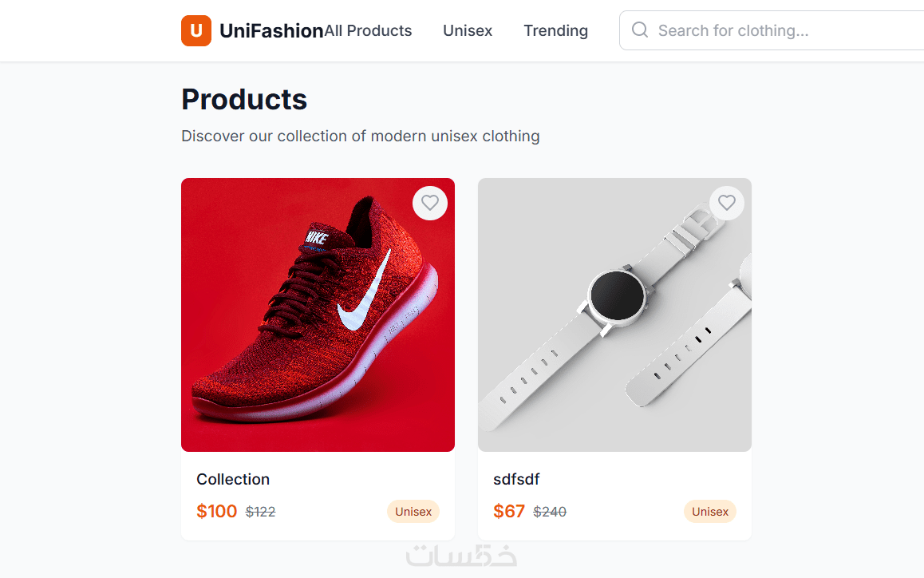Click the crossed-out $122 original price
This screenshot has width=924, height=578.
coord(260,512)
